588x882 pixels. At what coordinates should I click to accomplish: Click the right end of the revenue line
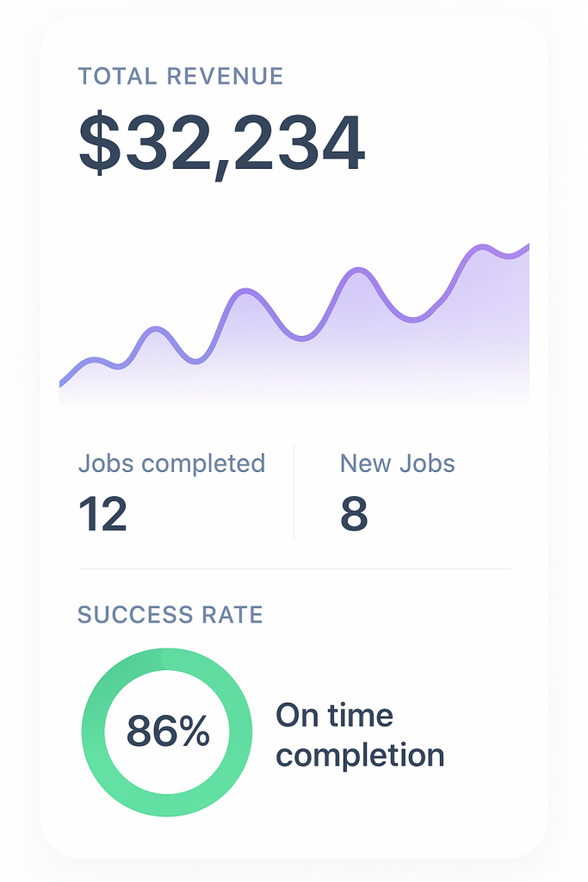(x=527, y=246)
